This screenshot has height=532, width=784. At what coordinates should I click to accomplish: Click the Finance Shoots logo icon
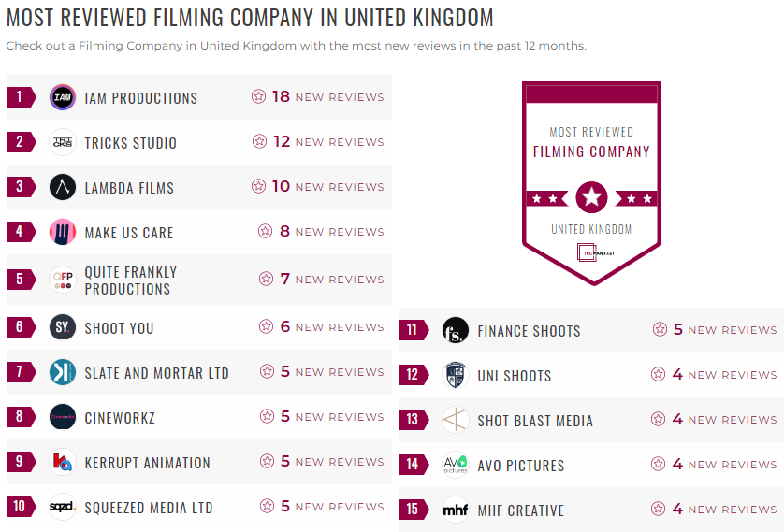pyautogui.click(x=456, y=330)
